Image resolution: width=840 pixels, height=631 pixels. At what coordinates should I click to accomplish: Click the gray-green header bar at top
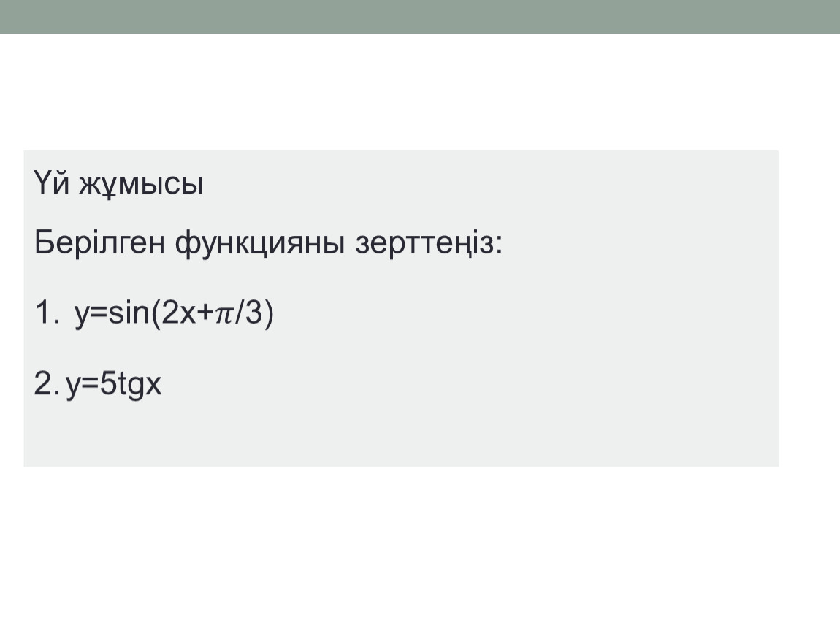tap(420, 17)
